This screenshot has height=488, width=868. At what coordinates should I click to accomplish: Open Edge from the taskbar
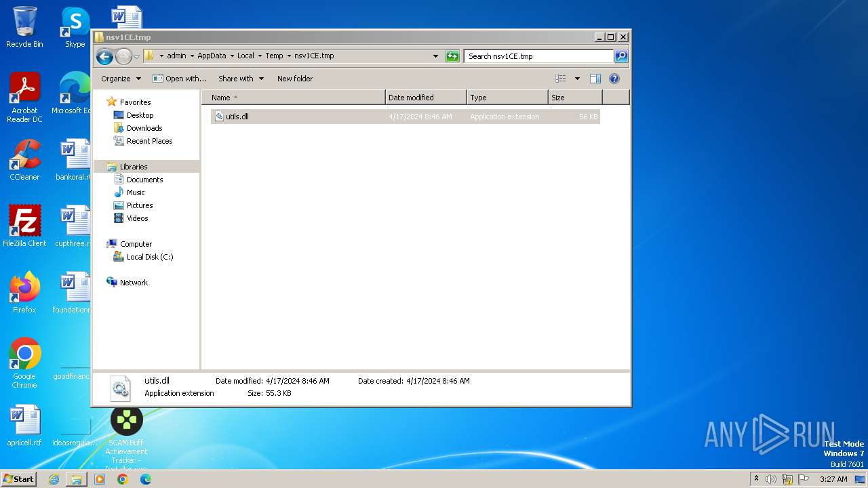coord(146,479)
